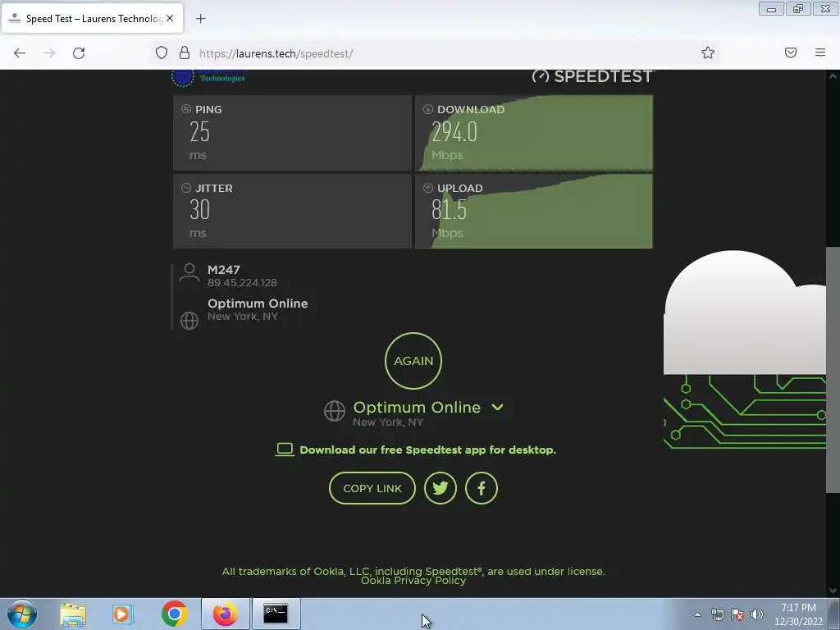Open the Ookla Privacy Policy link
Screen dimensions: 840x630
[x=413, y=581]
